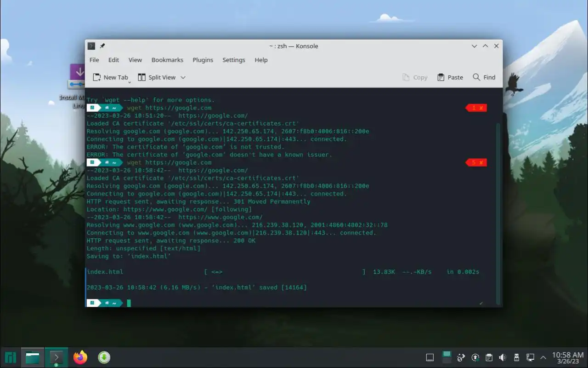Click the '301 Moved Permanently' response line
This screenshot has width=588, height=368.
pos(198,201)
